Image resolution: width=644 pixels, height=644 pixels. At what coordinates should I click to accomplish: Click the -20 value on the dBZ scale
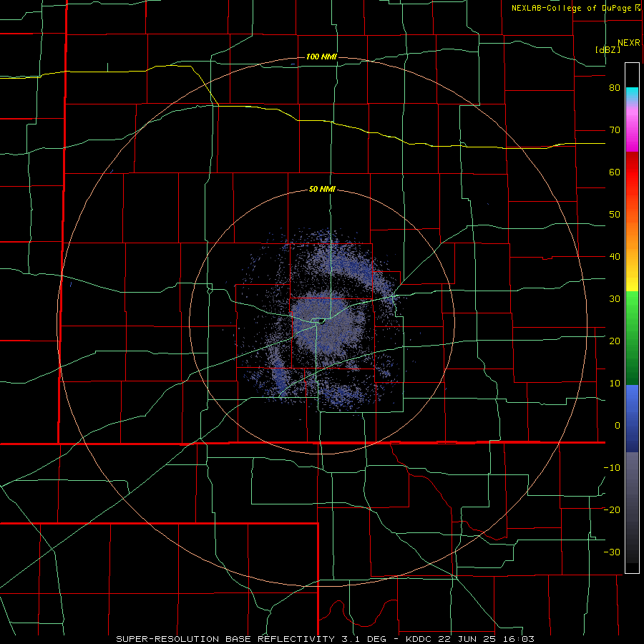[x=612, y=510]
